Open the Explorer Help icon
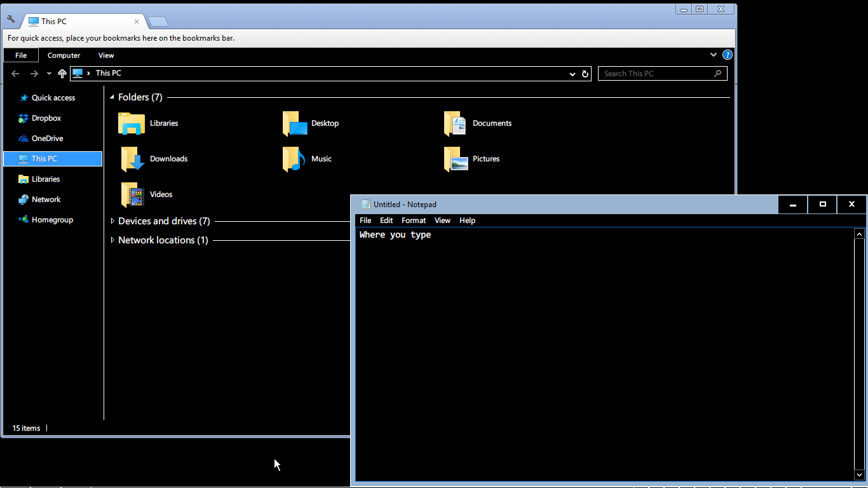 coord(728,55)
